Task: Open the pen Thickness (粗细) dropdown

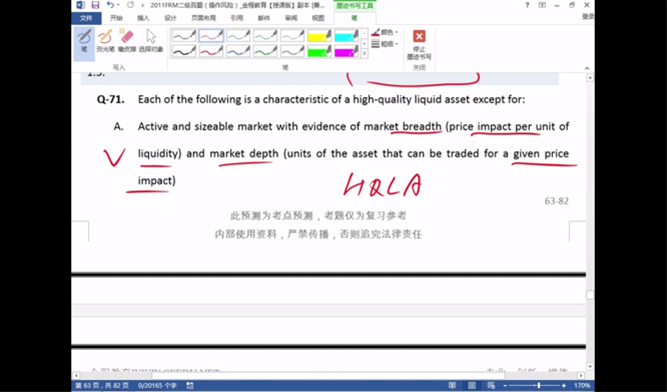Action: pyautogui.click(x=385, y=44)
